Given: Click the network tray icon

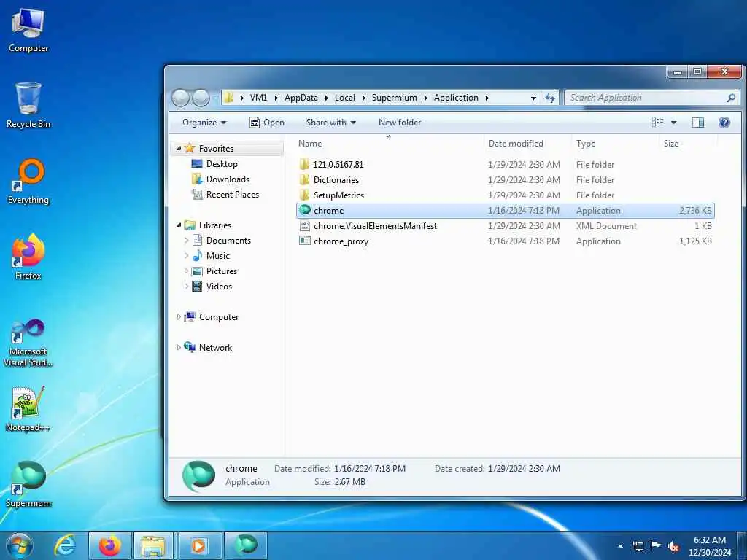Looking at the screenshot, I should point(638,546).
